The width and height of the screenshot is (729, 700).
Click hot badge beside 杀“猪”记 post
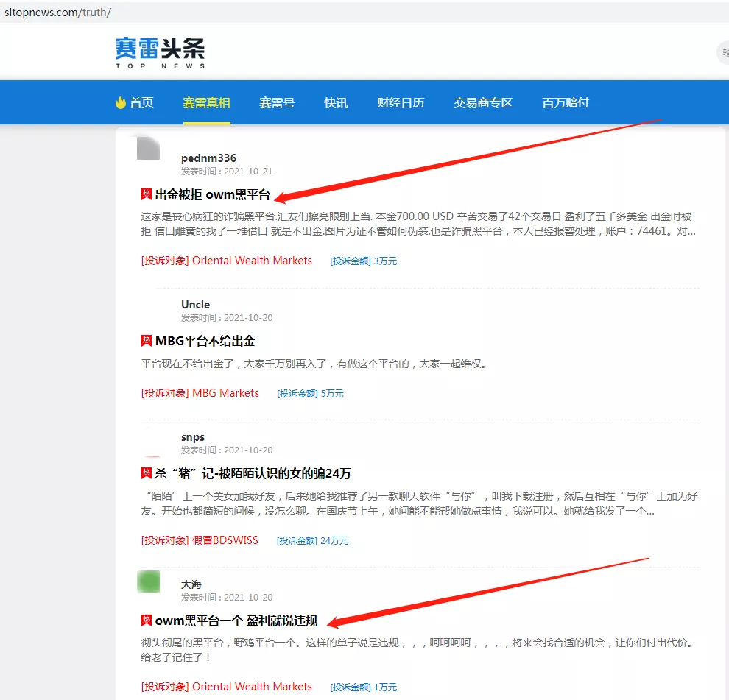point(147,473)
